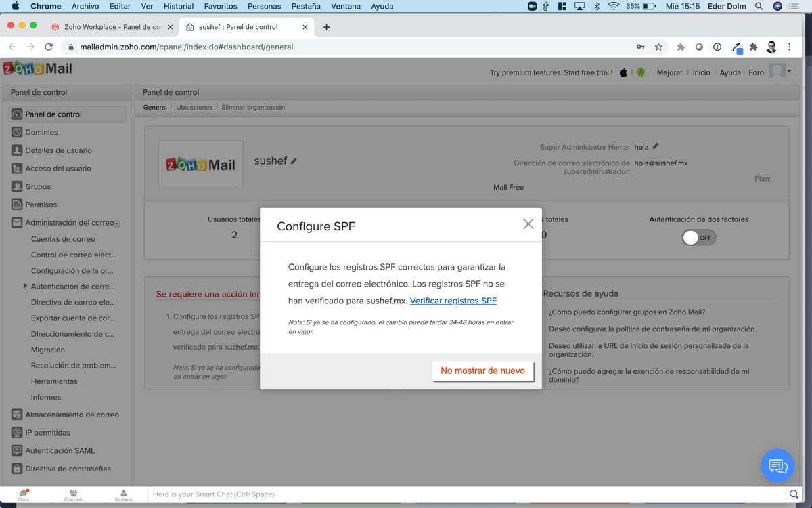Switch to General tab

click(155, 107)
